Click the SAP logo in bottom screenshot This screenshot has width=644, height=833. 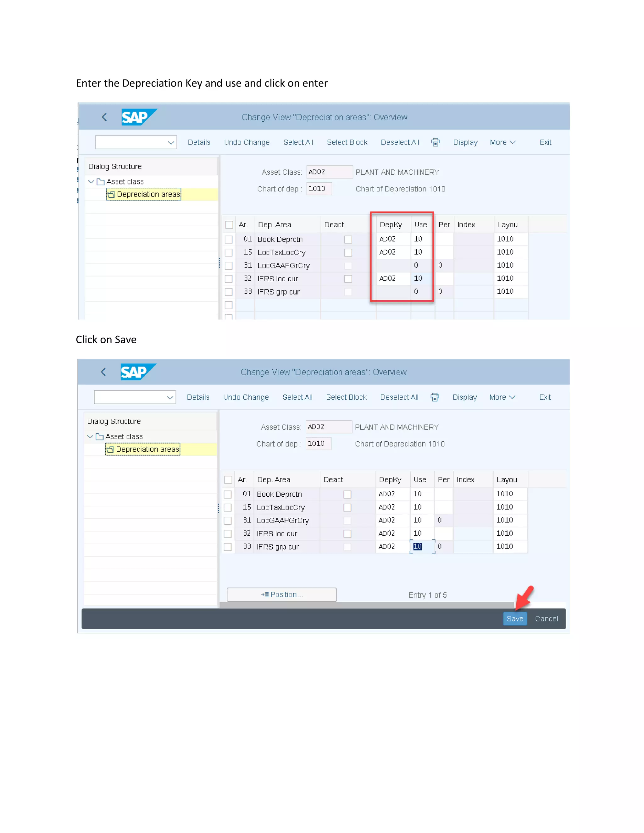tap(138, 372)
